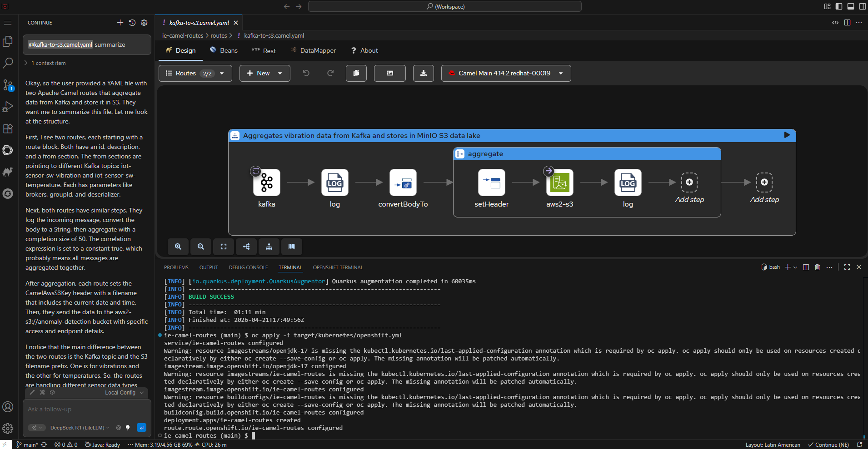The width and height of the screenshot is (868, 449).
Task: Zoom out on the canvas
Action: [201, 247]
